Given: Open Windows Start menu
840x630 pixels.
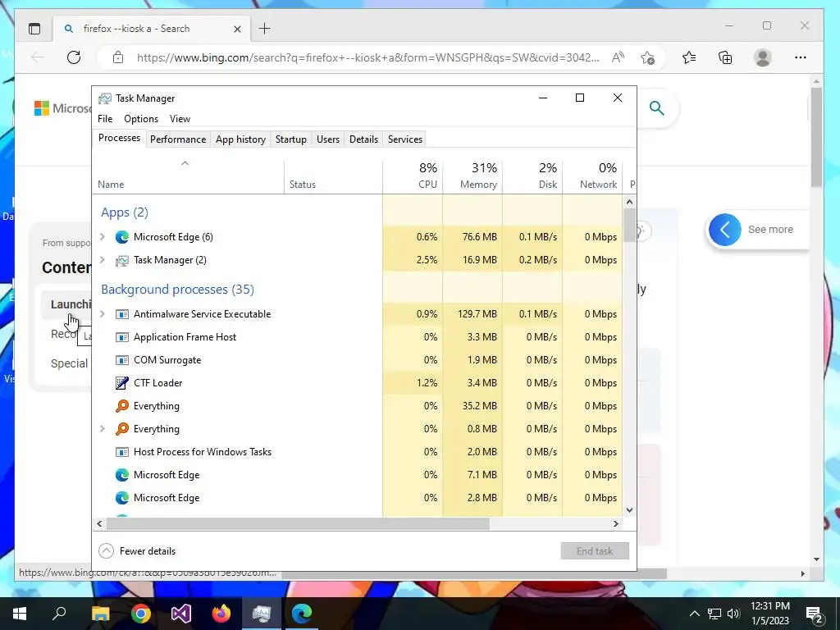Looking at the screenshot, I should click(20, 614).
